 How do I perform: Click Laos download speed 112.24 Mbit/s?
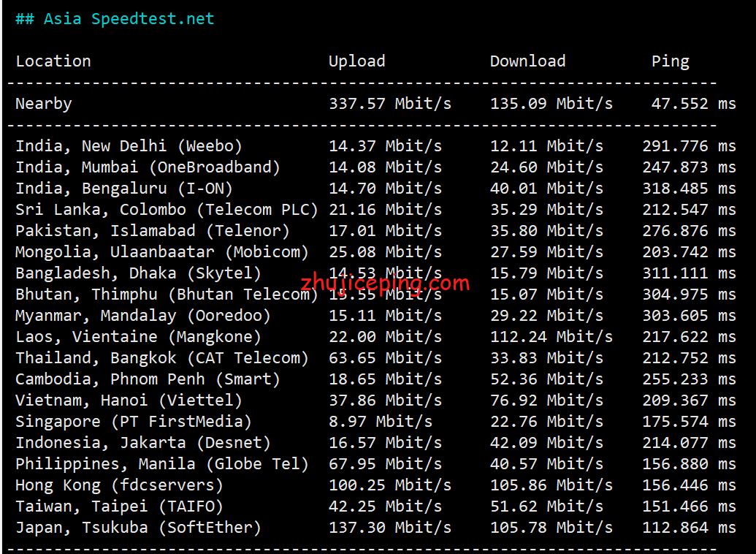[551, 337]
